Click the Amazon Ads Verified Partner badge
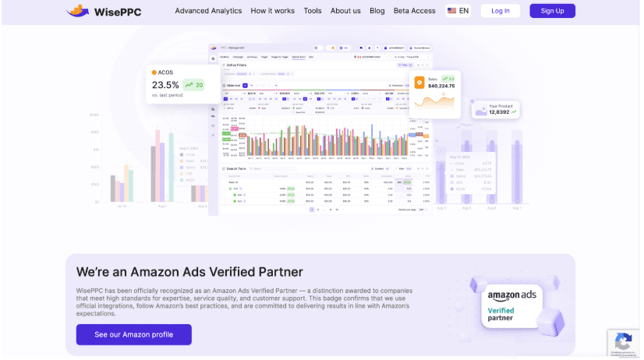This screenshot has width=644, height=360. click(512, 305)
